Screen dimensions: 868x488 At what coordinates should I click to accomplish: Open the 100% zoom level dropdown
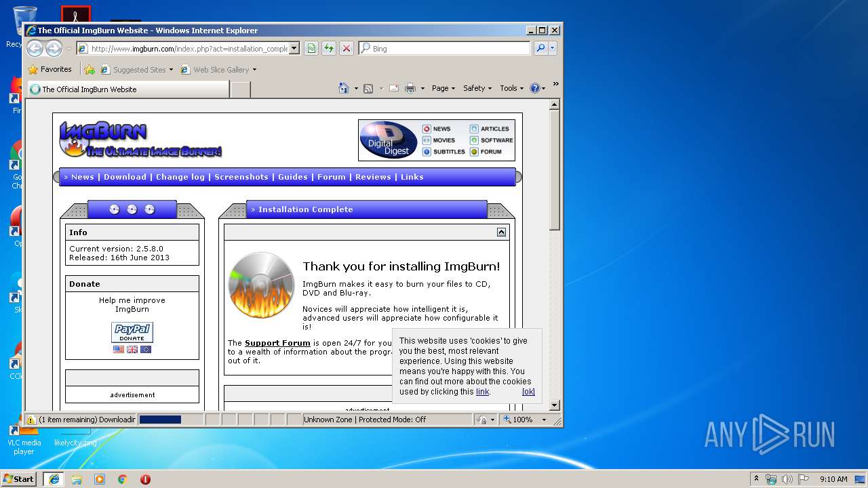544,420
